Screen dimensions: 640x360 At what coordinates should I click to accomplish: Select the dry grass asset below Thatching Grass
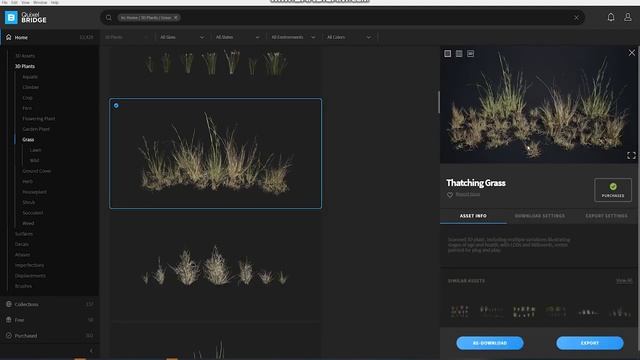pyautogui.click(x=216, y=267)
